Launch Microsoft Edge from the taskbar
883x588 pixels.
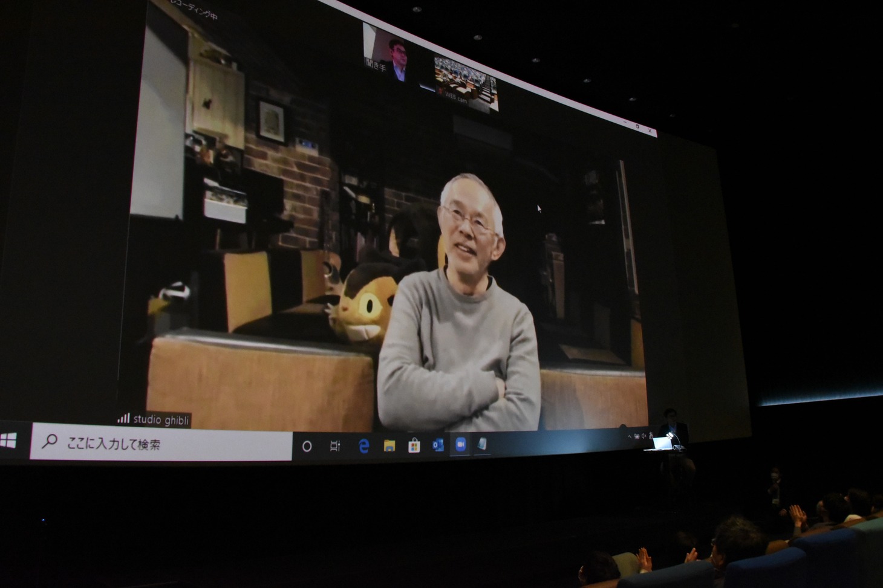(363, 446)
